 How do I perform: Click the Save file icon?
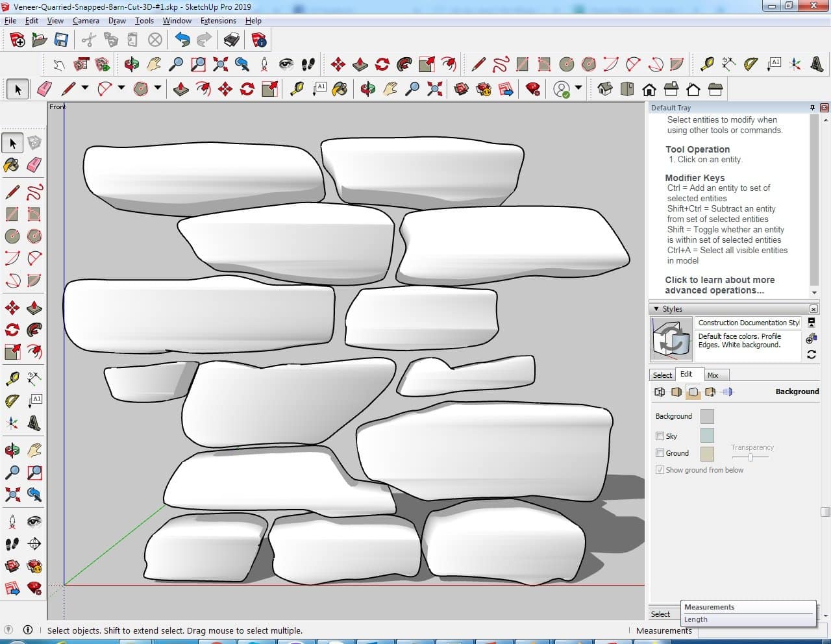pyautogui.click(x=61, y=40)
